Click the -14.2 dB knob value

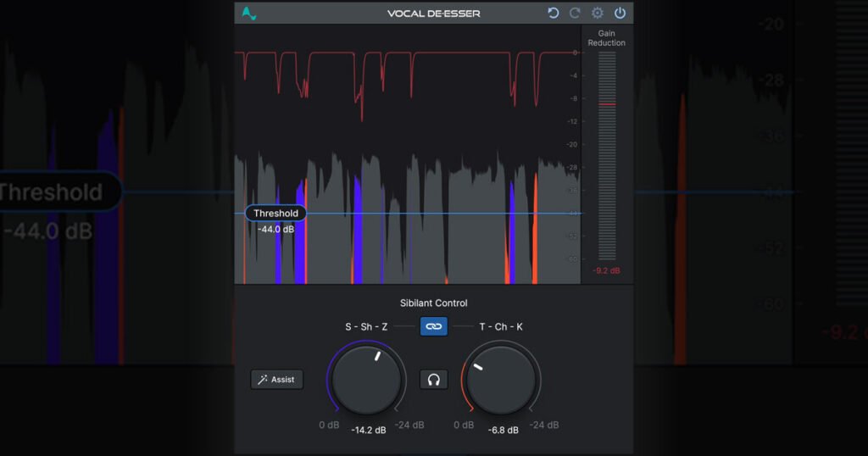(369, 430)
